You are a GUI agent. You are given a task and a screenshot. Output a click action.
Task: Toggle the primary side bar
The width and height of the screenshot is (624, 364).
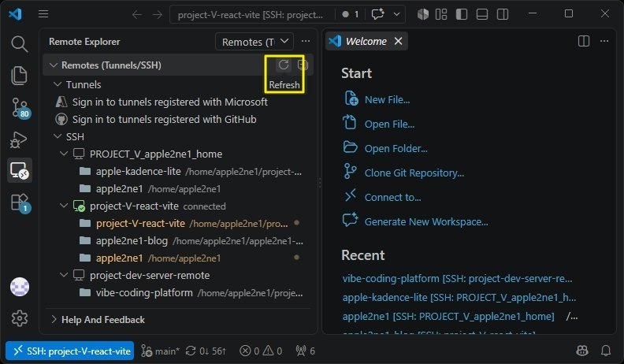tap(462, 14)
